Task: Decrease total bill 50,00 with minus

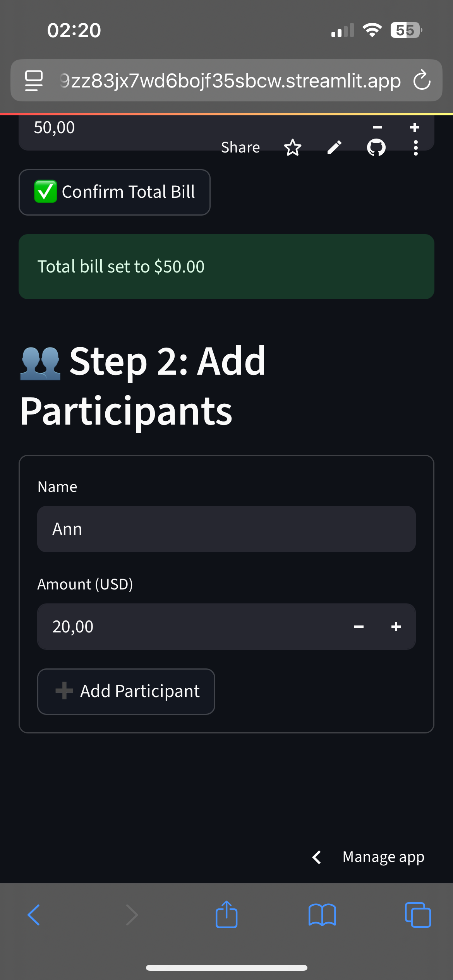Action: click(377, 127)
